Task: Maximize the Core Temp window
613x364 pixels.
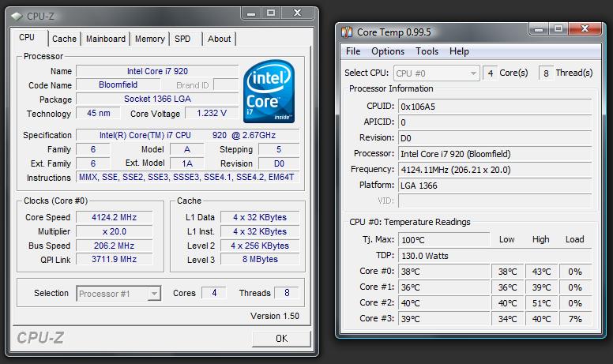Action: pos(558,29)
